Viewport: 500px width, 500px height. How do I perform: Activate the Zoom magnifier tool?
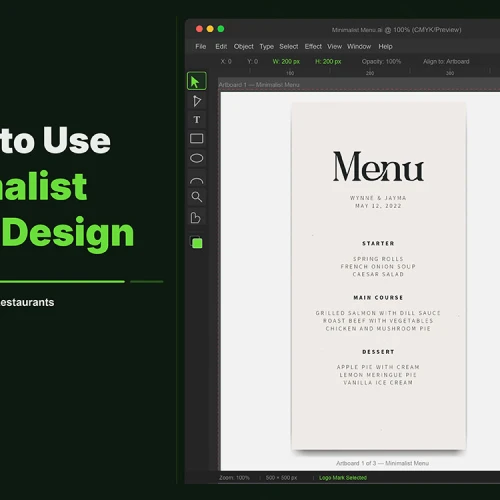point(197,197)
